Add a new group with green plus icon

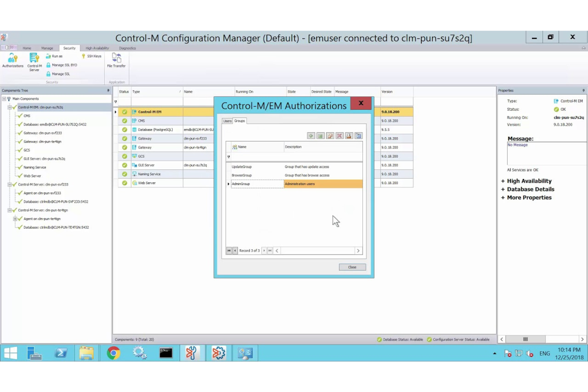(x=311, y=136)
